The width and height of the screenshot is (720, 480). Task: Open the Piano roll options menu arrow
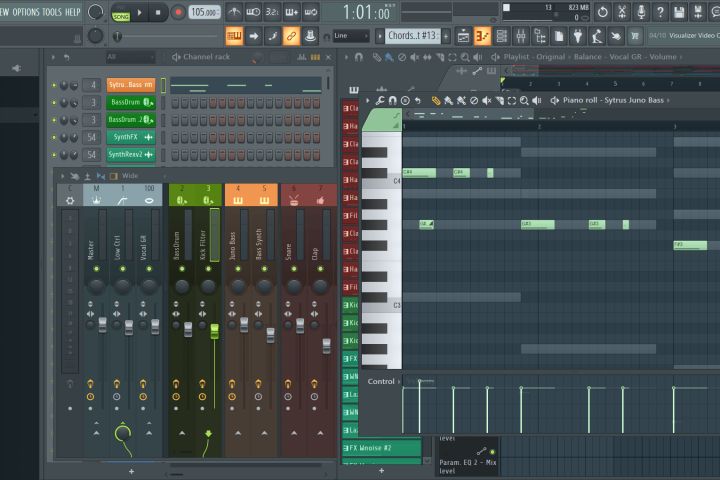(x=367, y=100)
